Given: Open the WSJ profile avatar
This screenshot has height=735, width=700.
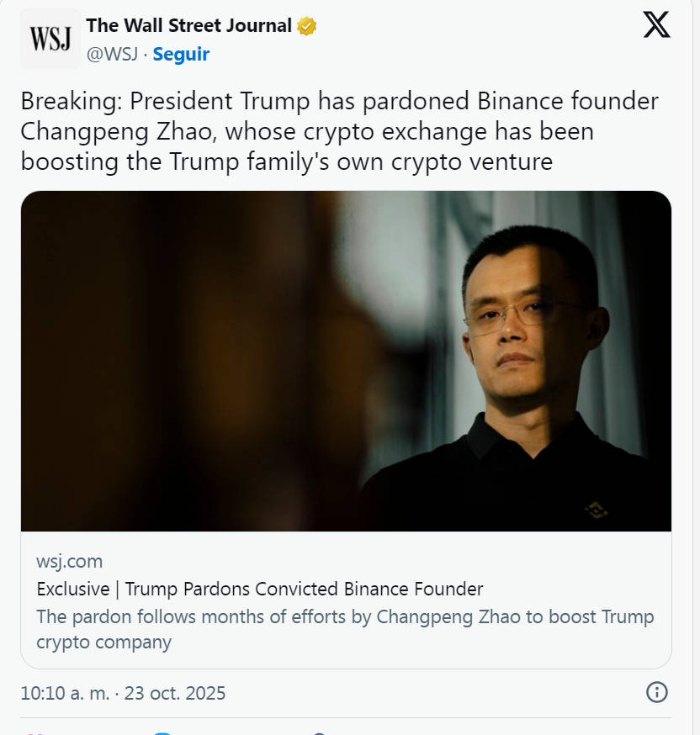Looking at the screenshot, I should (x=50, y=39).
